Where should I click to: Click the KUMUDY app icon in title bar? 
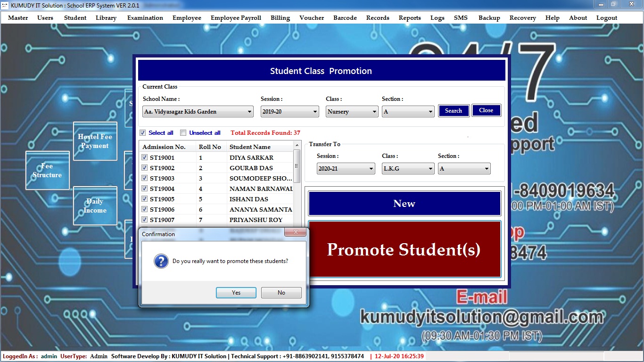5,5
